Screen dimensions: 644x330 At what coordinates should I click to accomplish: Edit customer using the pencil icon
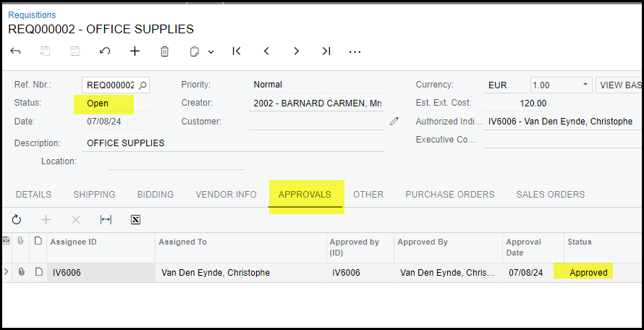394,122
